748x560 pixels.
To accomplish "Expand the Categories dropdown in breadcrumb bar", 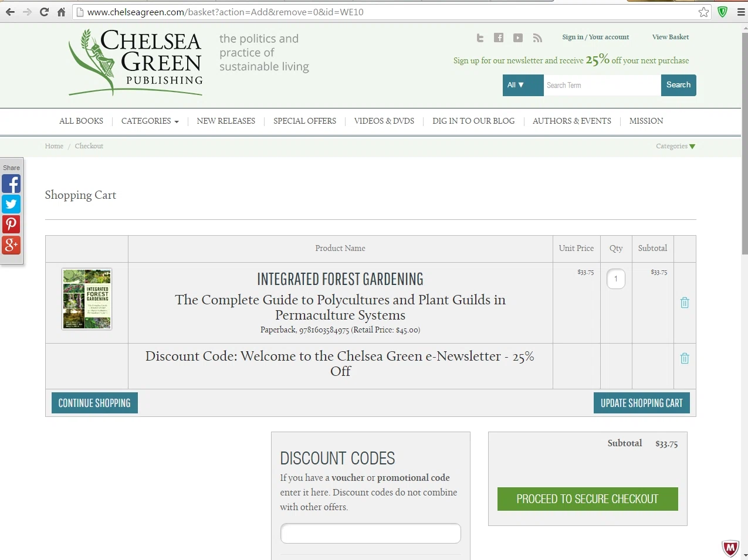I will 676,146.
